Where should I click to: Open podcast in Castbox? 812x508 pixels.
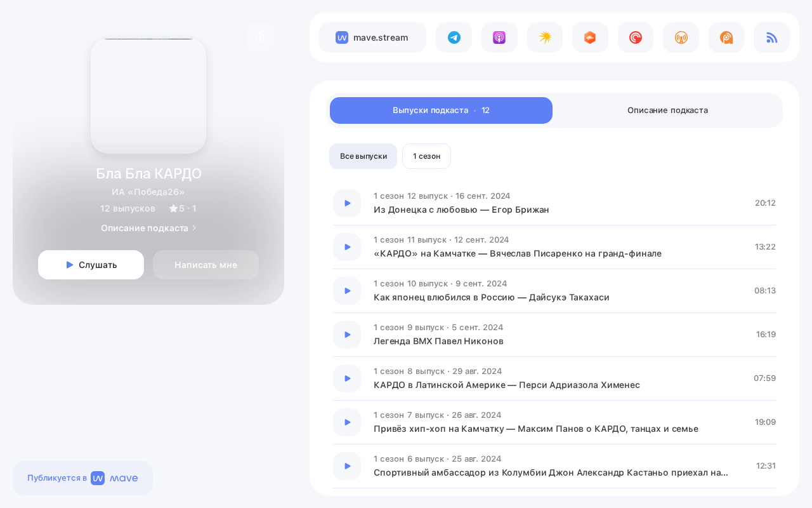tap(590, 37)
